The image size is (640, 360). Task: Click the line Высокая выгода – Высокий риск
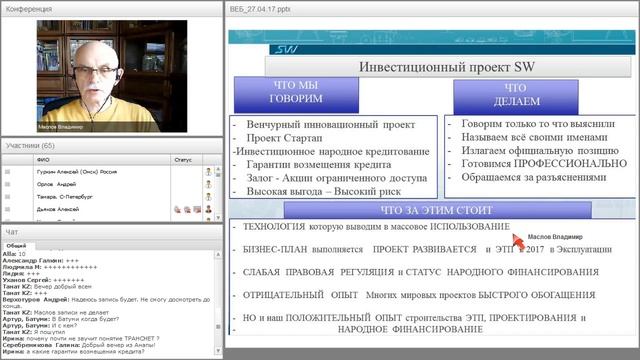tap(324, 191)
